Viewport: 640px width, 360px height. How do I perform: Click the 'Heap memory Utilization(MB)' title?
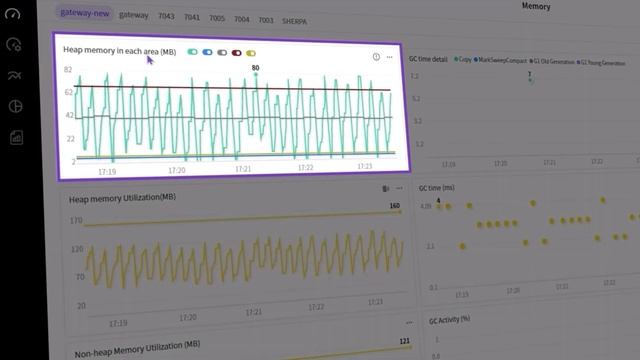[x=122, y=198]
